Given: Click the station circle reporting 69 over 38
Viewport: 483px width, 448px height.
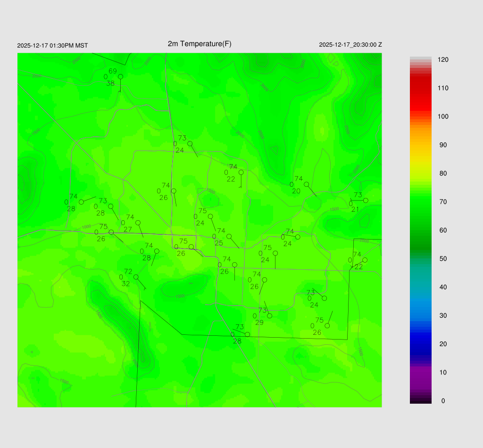Looking at the screenshot, I should point(120,76).
